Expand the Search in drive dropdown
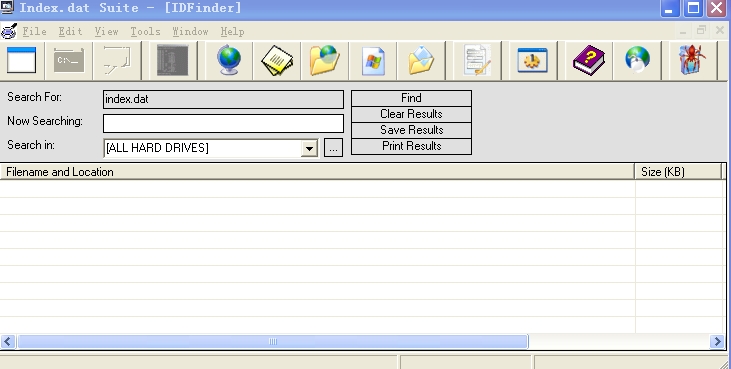731x369 pixels. pyautogui.click(x=309, y=148)
